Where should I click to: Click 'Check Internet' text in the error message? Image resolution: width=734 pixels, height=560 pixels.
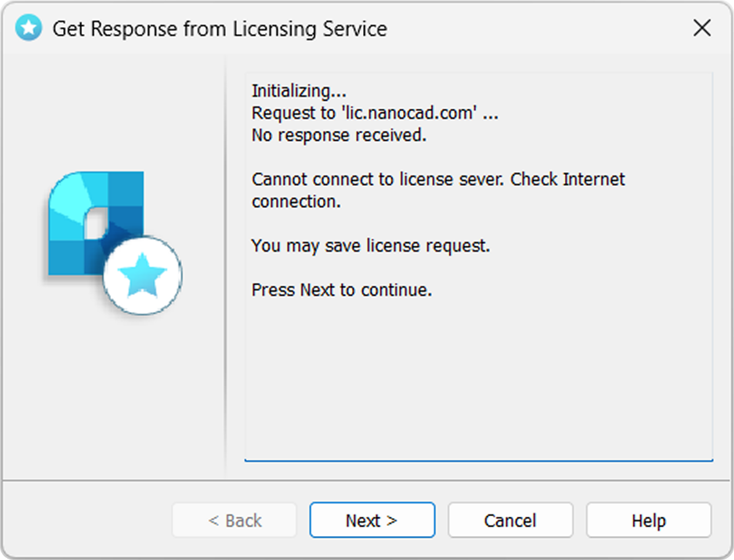(568, 179)
